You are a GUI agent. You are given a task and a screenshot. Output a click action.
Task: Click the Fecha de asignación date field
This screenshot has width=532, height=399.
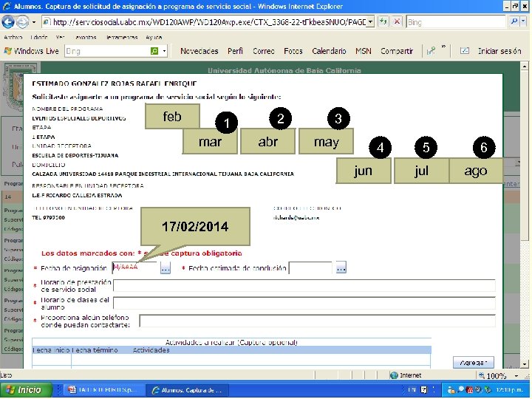[135, 268]
